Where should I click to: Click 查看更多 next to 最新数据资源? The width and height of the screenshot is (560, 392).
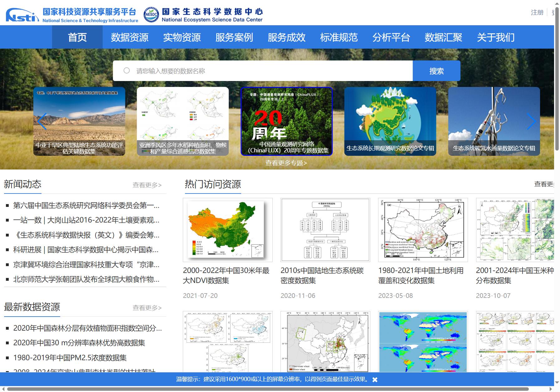click(147, 308)
